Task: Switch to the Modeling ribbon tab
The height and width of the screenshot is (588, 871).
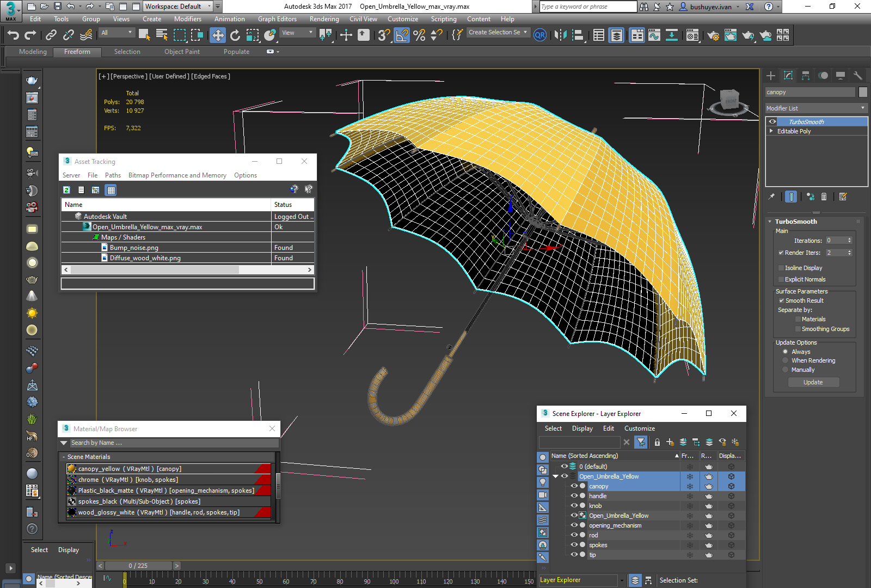Action: click(33, 52)
